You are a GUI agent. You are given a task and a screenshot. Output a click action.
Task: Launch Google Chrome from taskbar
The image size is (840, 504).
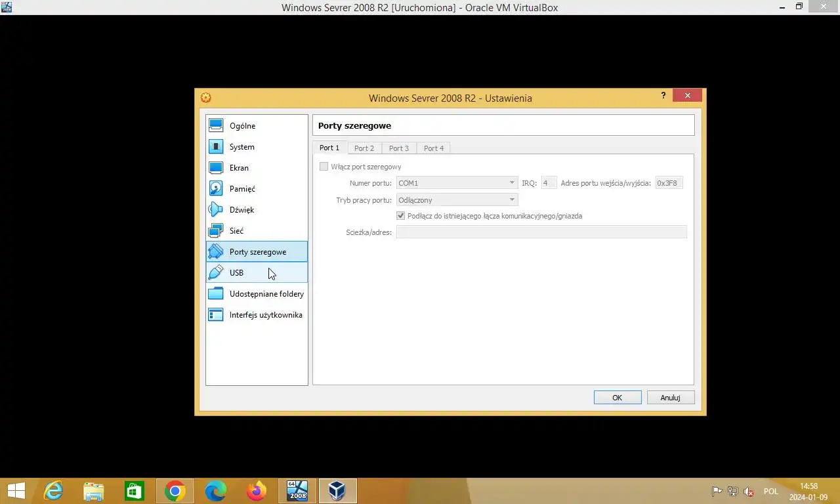(175, 491)
